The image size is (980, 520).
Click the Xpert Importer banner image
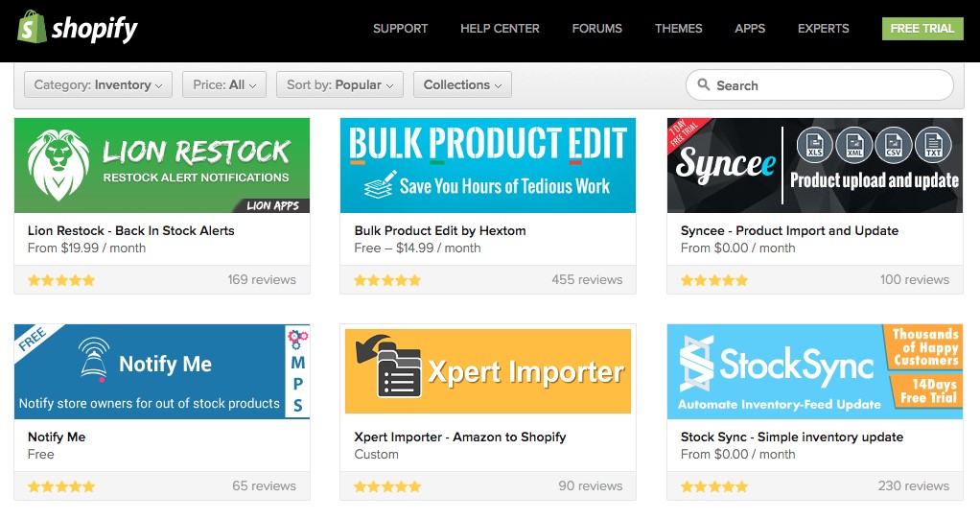488,371
